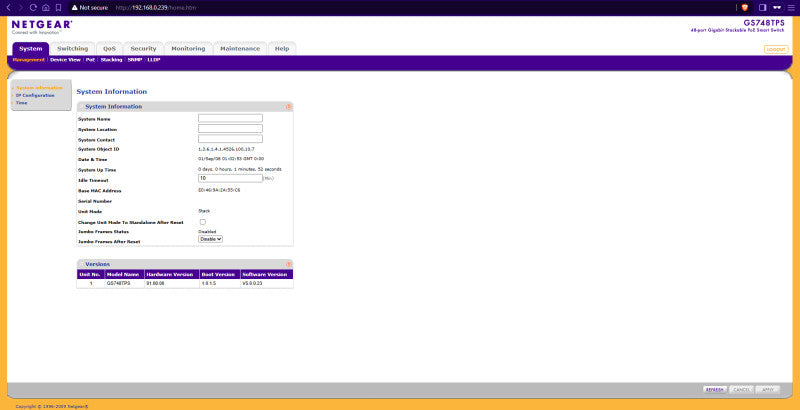Open help icon in Versions panel header
The width and height of the screenshot is (800, 410).
pos(288,264)
